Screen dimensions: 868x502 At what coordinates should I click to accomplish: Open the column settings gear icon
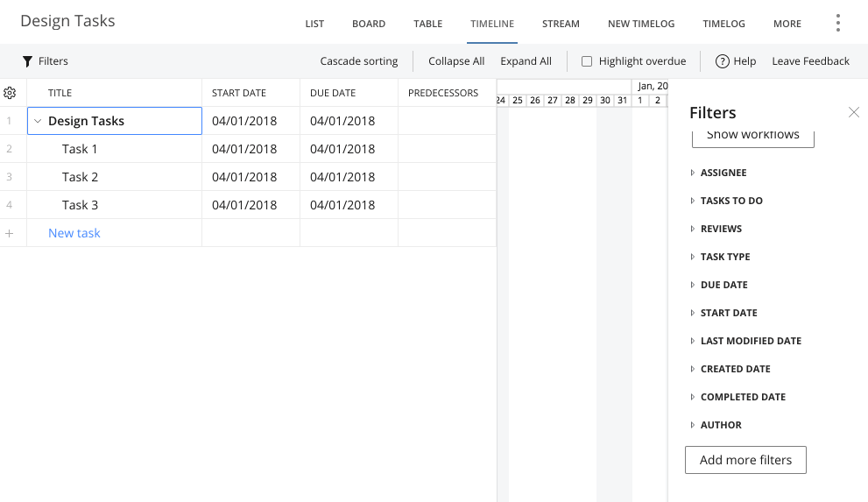pyautogui.click(x=10, y=93)
